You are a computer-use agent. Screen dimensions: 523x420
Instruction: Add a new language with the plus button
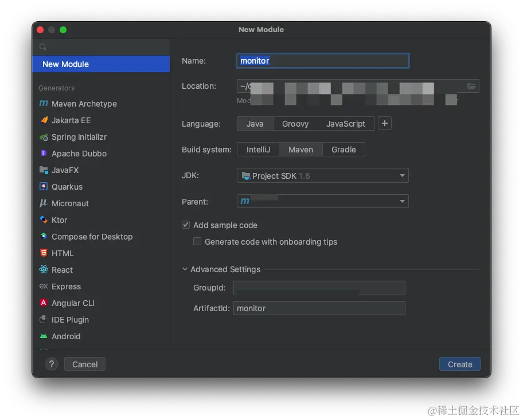point(384,123)
